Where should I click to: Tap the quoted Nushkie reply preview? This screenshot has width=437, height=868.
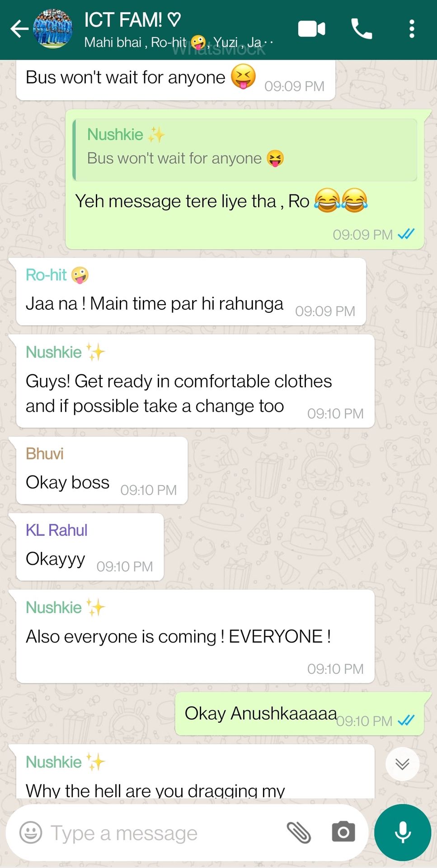(x=244, y=150)
